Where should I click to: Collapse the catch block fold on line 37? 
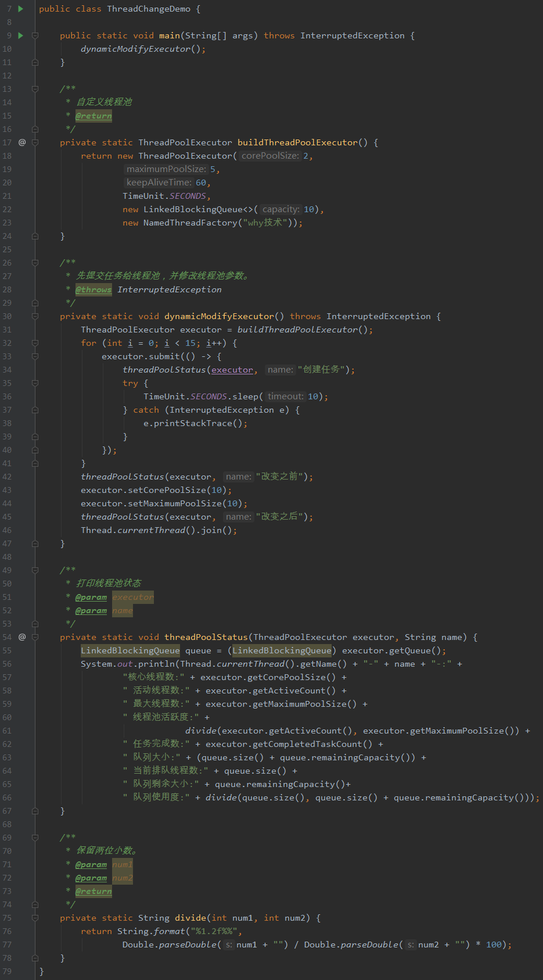click(35, 410)
